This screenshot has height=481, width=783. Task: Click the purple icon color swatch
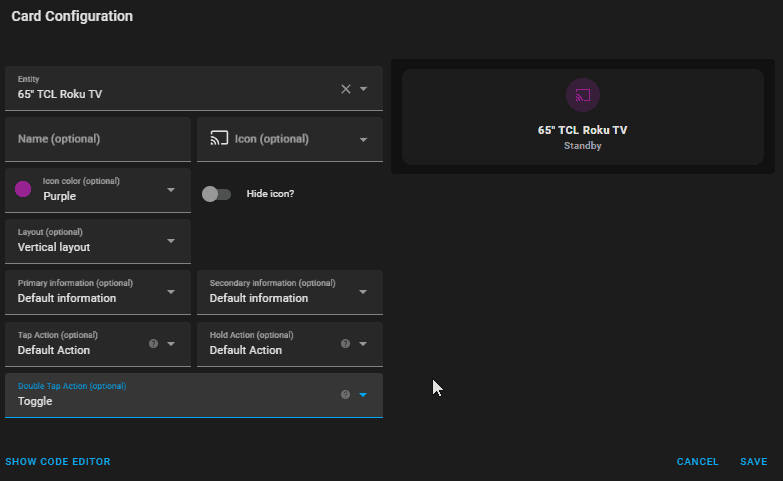23,189
